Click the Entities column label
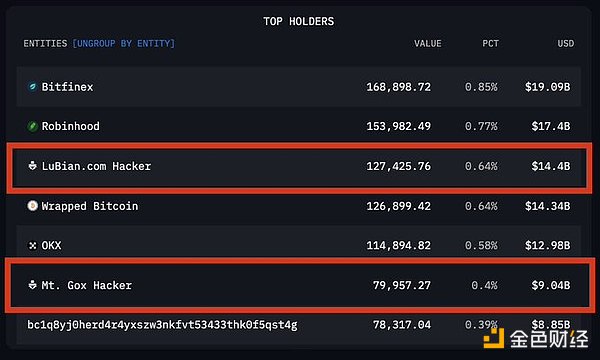600x360 pixels. (x=45, y=44)
